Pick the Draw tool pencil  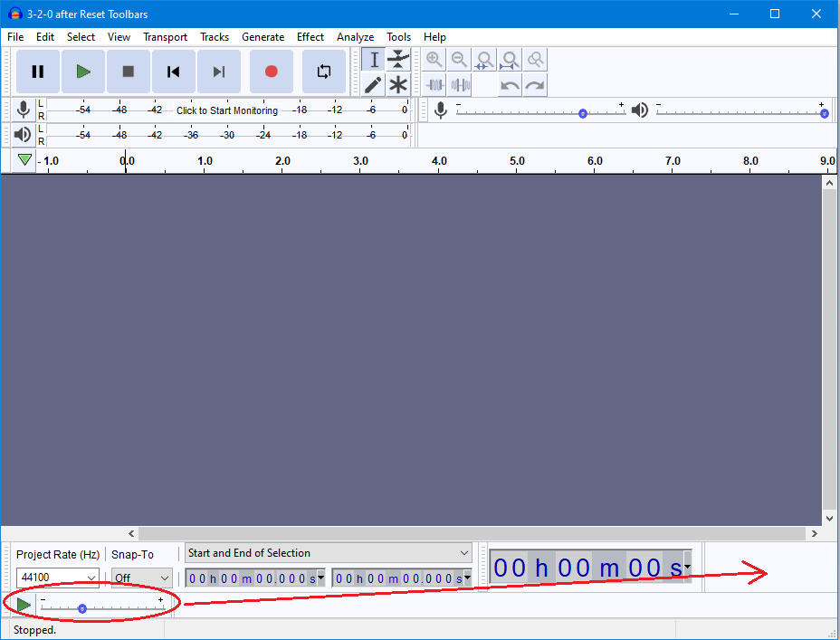click(x=373, y=85)
